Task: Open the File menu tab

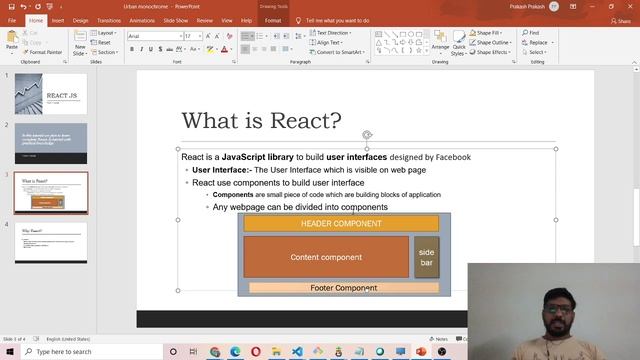Action: tap(12, 20)
